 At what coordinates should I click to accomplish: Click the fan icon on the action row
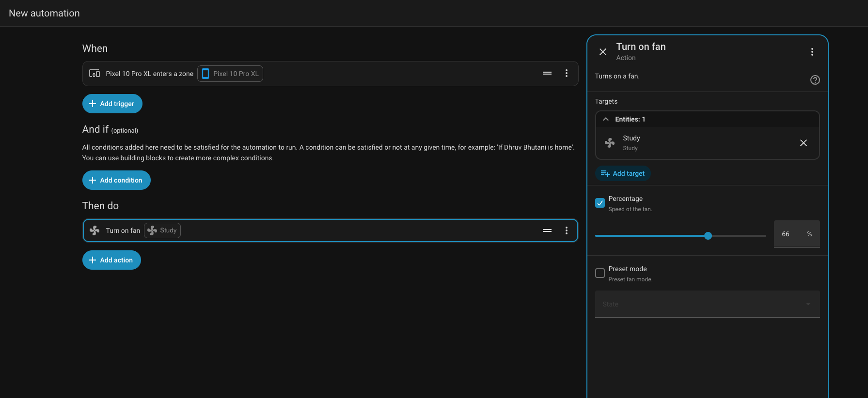coord(95,230)
